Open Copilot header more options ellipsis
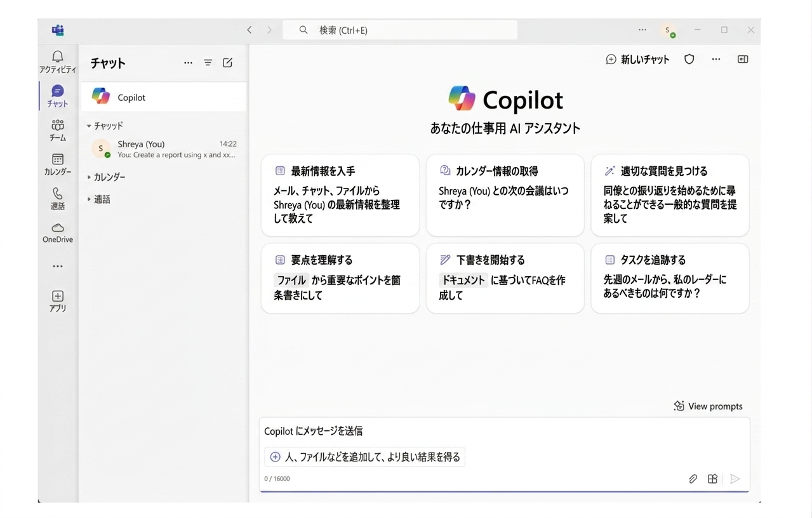 tap(716, 59)
